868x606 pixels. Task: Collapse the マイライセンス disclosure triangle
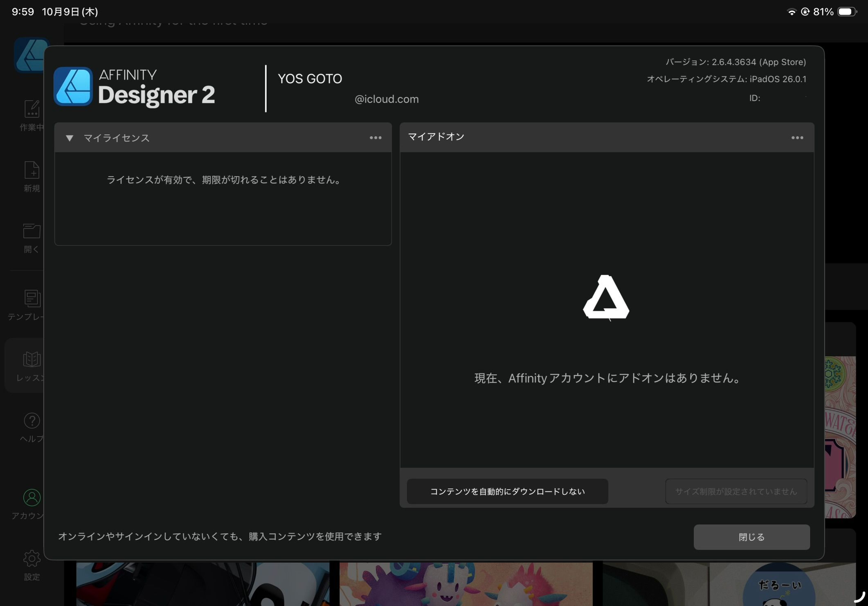tap(70, 138)
